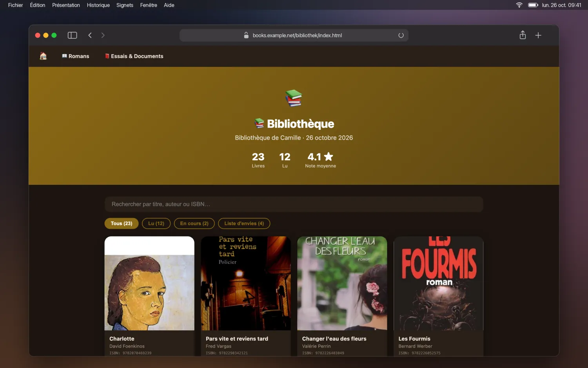
Task: Open Essais & Documents navigation link
Action: [x=134, y=56]
